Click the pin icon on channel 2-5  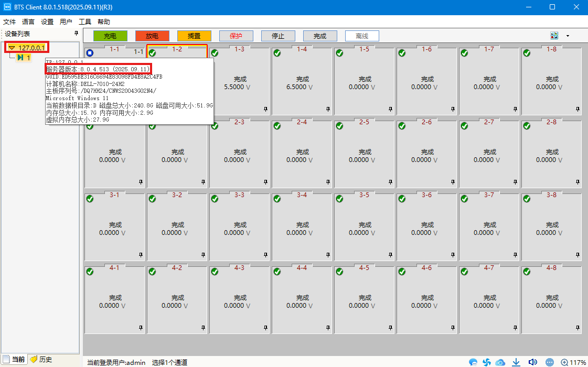coord(390,182)
